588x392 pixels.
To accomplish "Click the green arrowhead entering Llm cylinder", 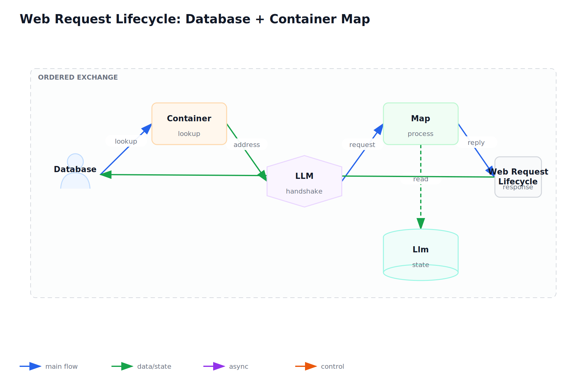I will [421, 223].
